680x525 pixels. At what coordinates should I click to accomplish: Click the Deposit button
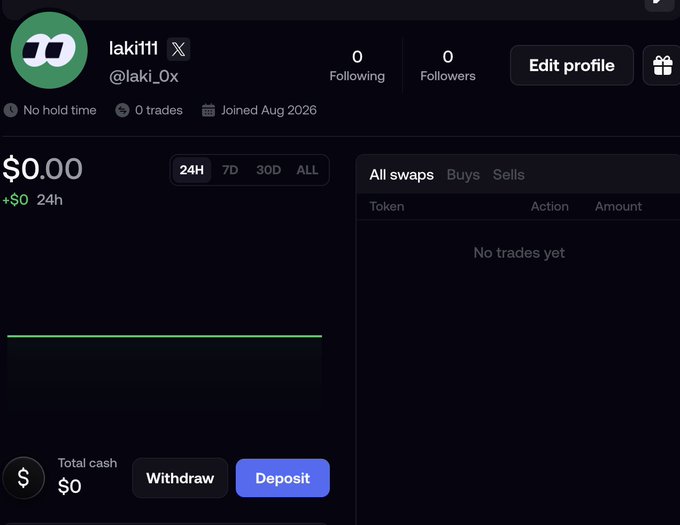[283, 478]
